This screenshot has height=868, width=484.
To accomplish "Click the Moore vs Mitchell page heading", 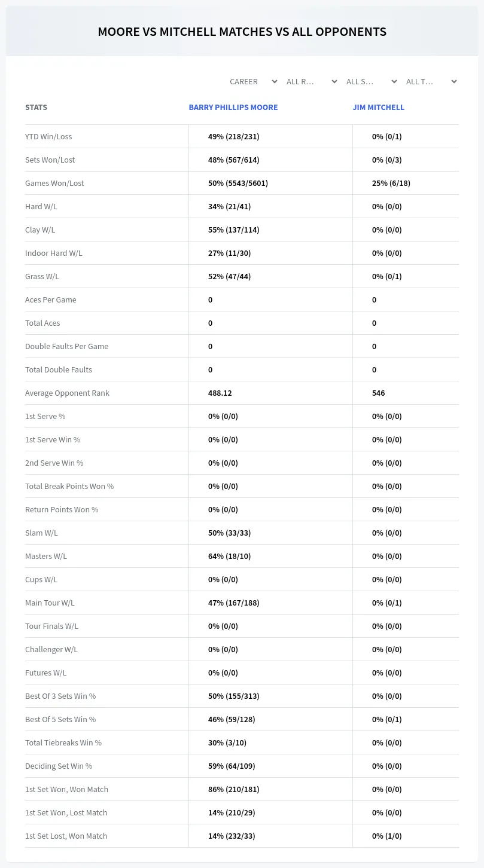I will point(242,32).
